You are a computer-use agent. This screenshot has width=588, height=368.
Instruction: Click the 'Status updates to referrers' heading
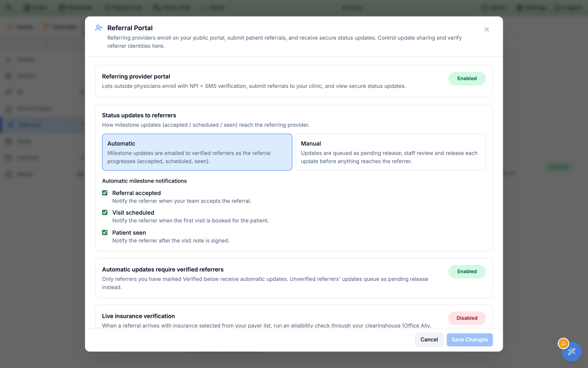pos(139,115)
